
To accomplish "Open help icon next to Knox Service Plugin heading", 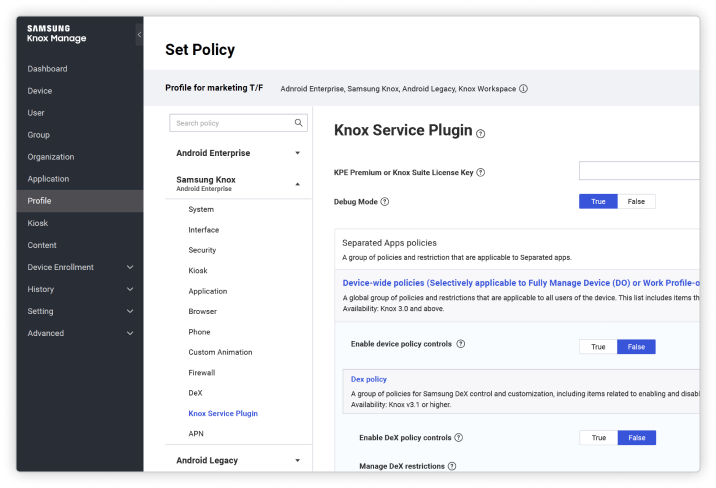I will [481, 133].
